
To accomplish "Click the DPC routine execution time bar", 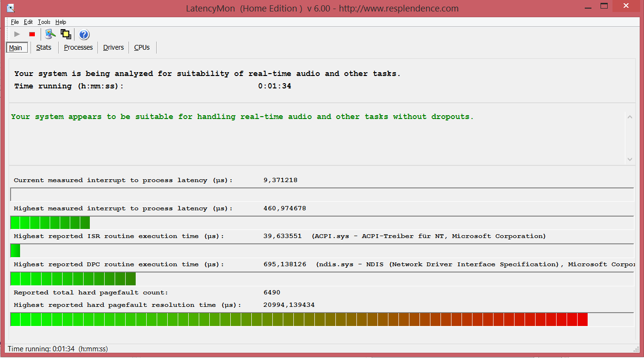I will pos(322,279).
